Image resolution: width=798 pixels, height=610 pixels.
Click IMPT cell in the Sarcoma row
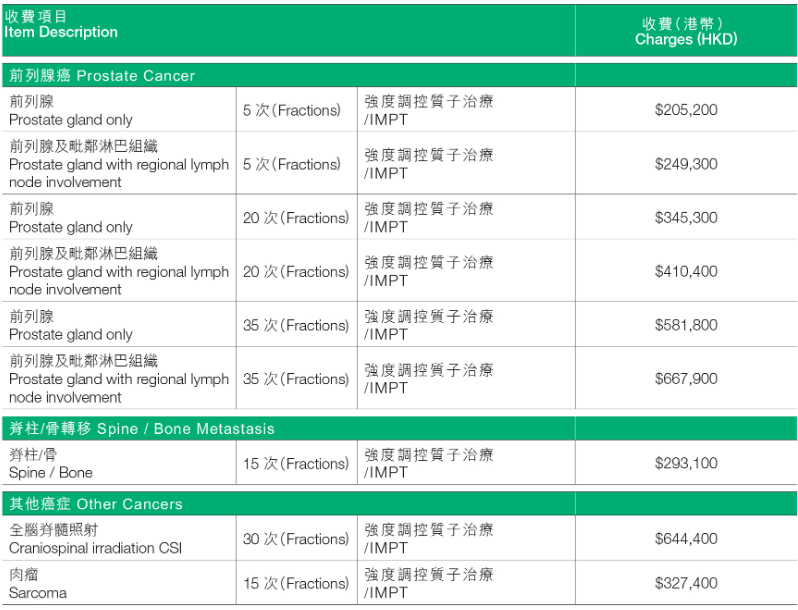tap(429, 584)
